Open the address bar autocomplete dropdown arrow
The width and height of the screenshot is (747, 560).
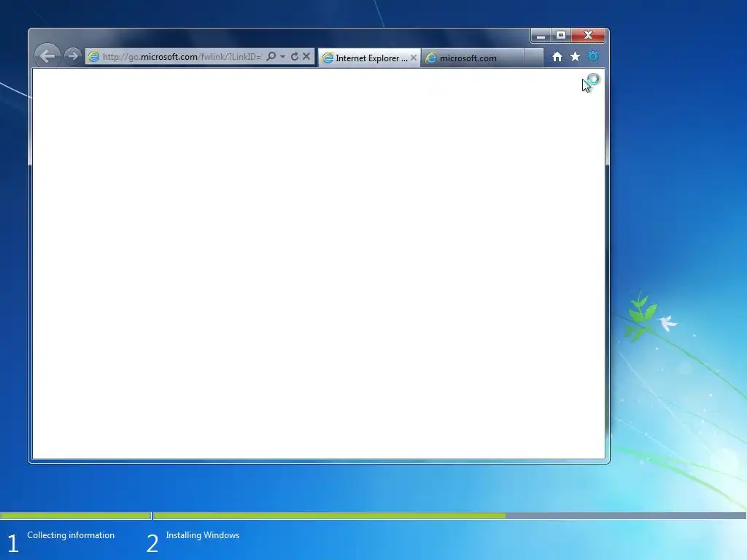(282, 57)
